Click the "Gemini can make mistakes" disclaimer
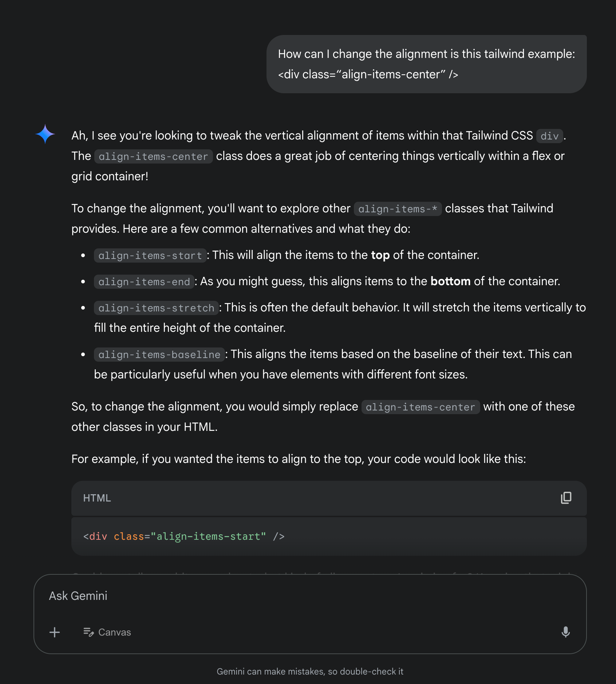Viewport: 616px width, 684px height. (310, 671)
